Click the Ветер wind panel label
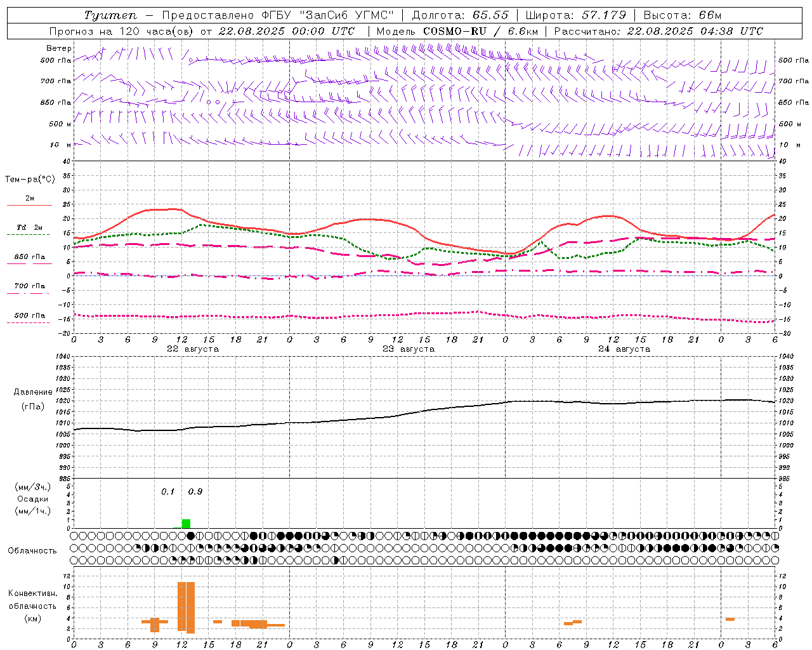Viewport: 812px width, 650px height. tap(59, 48)
